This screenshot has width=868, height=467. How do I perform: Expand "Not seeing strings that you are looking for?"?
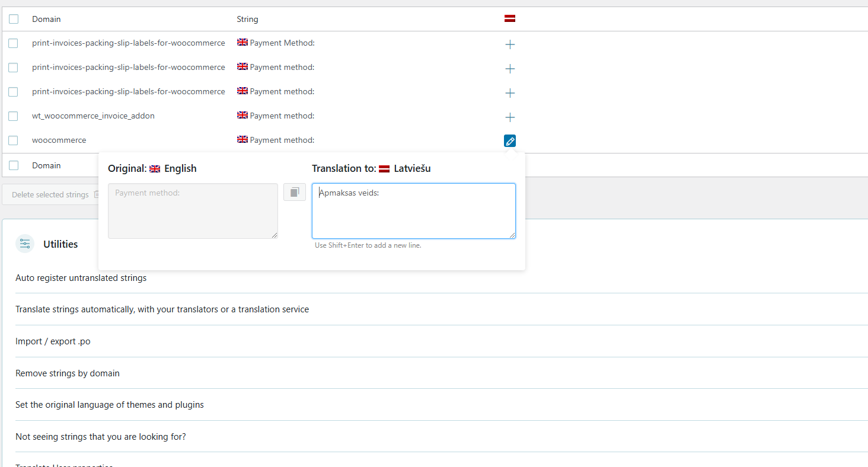pyautogui.click(x=101, y=437)
